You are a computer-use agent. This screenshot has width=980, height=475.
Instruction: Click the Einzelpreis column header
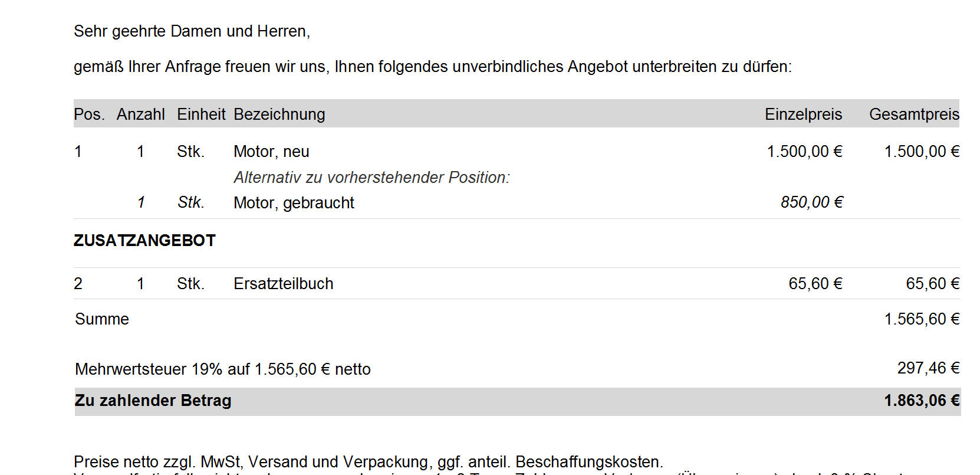[x=803, y=114]
